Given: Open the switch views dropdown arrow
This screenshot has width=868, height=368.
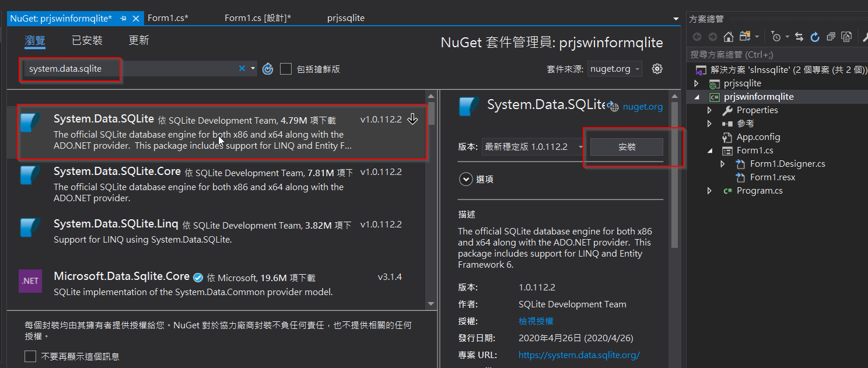Looking at the screenshot, I should coord(757,37).
